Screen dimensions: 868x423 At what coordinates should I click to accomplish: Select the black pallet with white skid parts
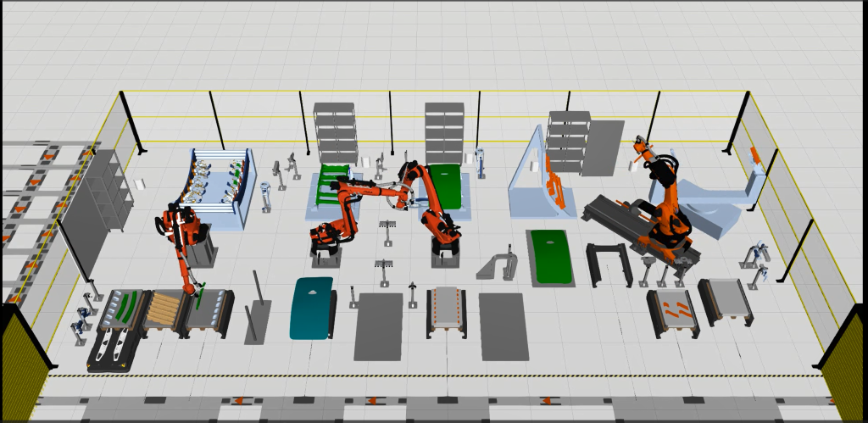coord(113,350)
